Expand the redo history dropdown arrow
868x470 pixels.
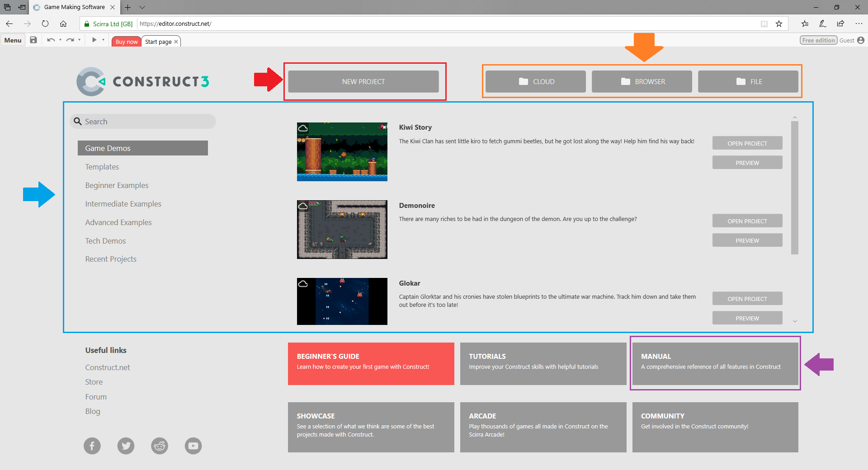click(x=79, y=40)
